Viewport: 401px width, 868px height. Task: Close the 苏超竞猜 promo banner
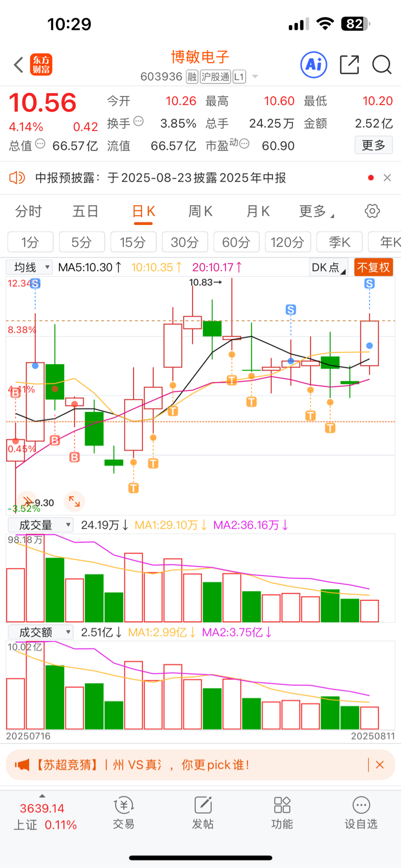[380, 765]
